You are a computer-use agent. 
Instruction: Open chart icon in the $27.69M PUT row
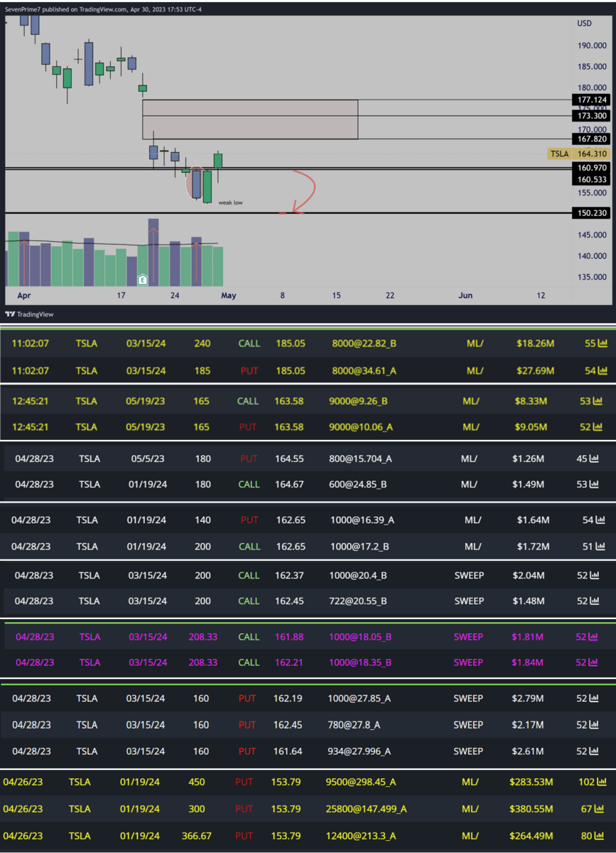603,371
